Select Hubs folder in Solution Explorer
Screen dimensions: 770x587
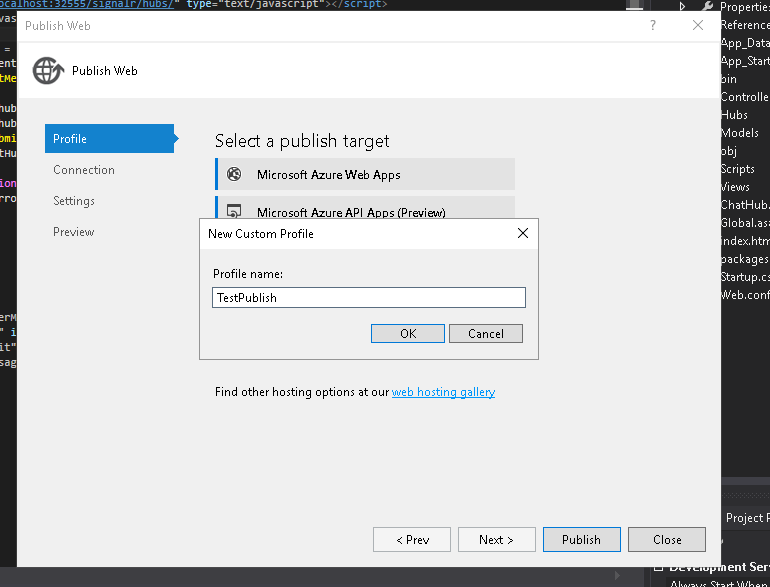click(734, 115)
